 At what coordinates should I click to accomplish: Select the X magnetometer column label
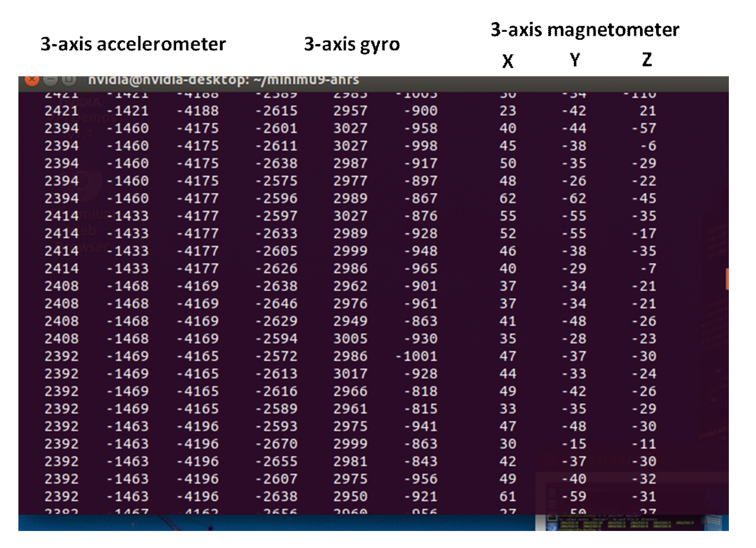508,61
